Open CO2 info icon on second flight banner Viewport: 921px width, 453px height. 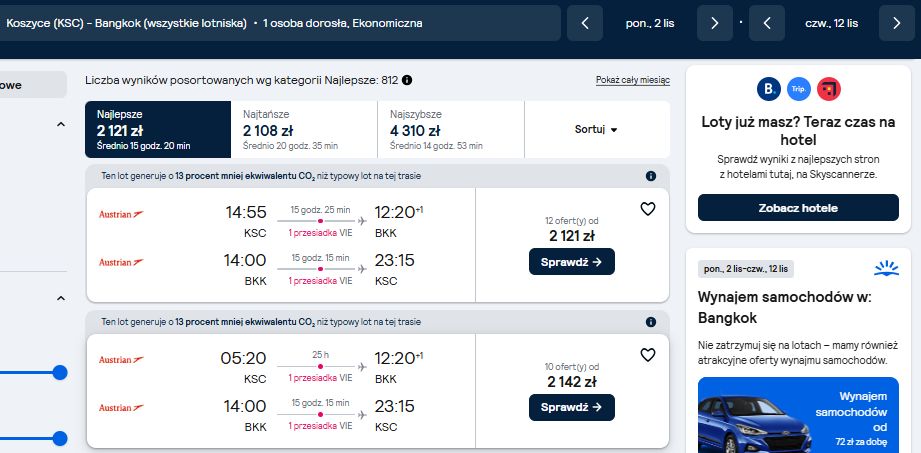click(x=651, y=322)
